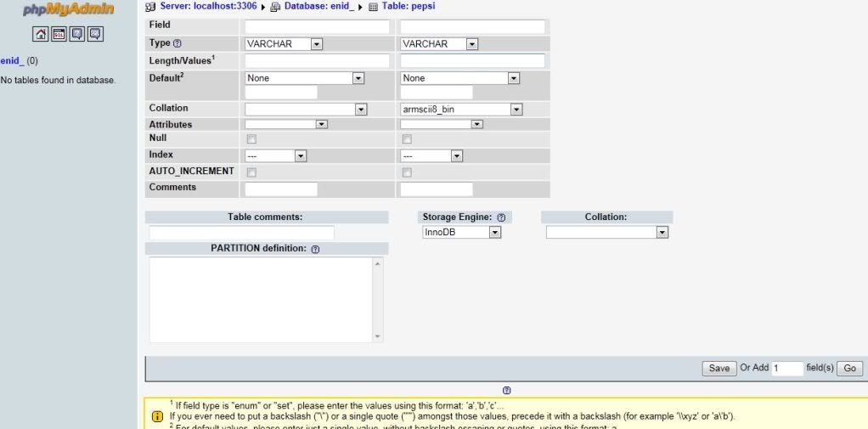Click the Save button

[719, 369]
